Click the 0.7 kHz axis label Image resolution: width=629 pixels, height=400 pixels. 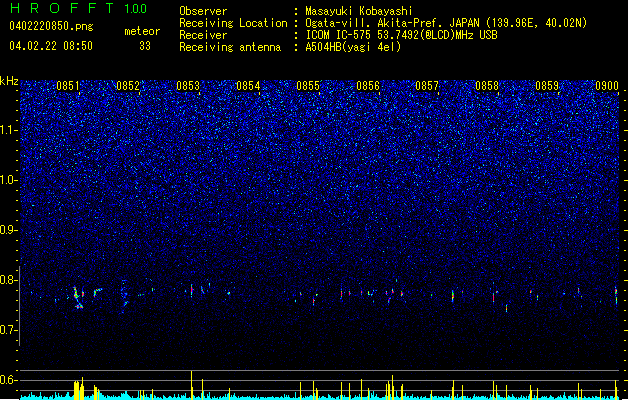pyautogui.click(x=9, y=330)
